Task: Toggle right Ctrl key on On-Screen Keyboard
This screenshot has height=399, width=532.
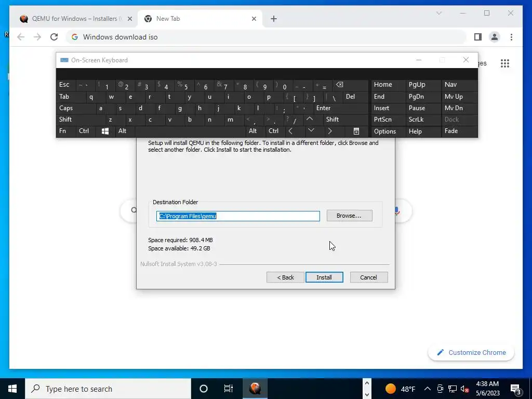Action: click(275, 131)
